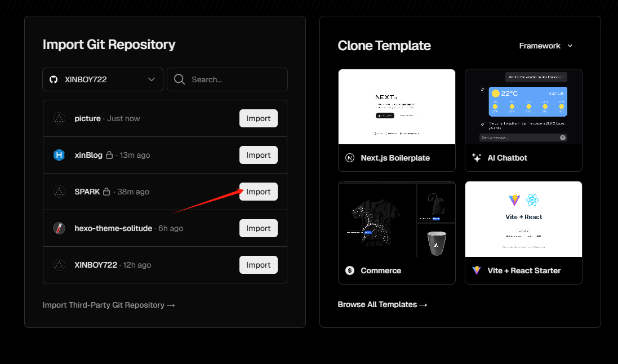The image size is (618, 364).
Task: Click the lock icon beside xinBlog
Action: click(109, 155)
